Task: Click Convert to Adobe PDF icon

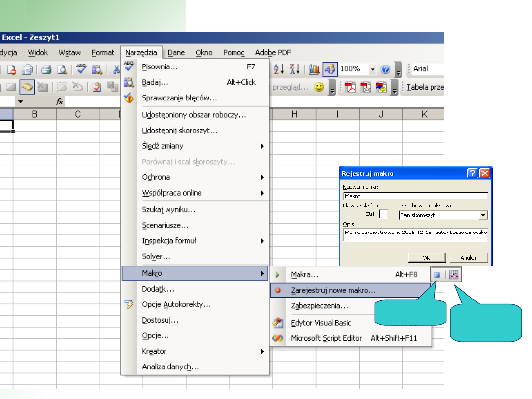Action: coord(350,87)
